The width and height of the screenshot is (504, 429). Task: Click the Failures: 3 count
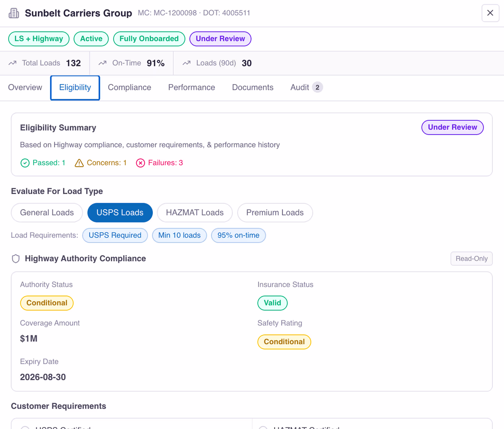tap(166, 163)
